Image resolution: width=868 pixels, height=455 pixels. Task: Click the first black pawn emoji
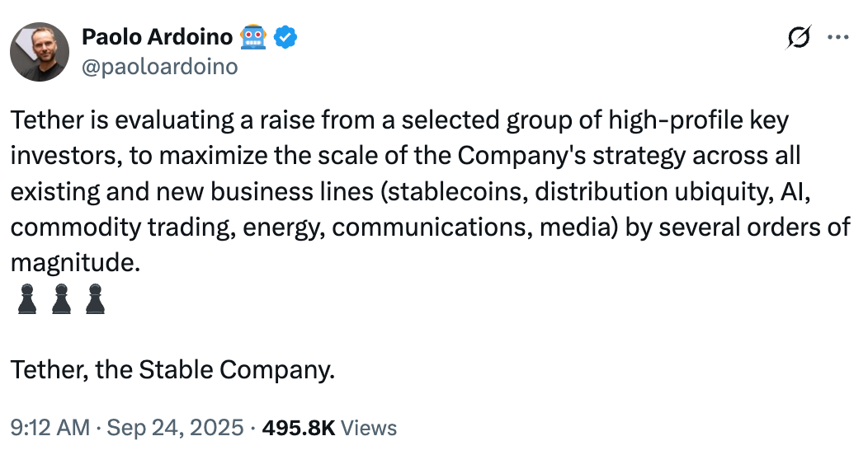coord(27,299)
